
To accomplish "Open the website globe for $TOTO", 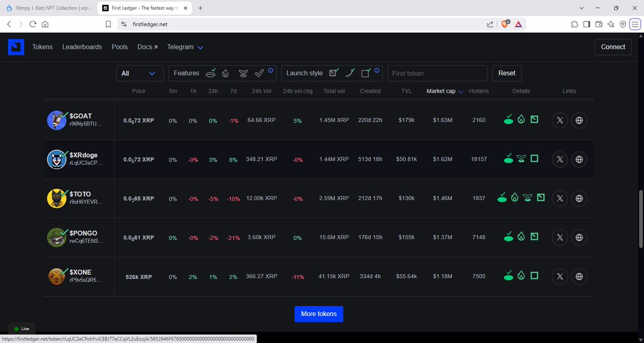I will pos(579,198).
